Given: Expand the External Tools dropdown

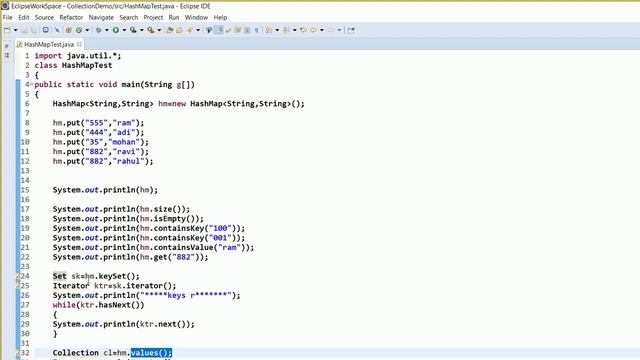Looking at the screenshot, I should pos(159,30).
